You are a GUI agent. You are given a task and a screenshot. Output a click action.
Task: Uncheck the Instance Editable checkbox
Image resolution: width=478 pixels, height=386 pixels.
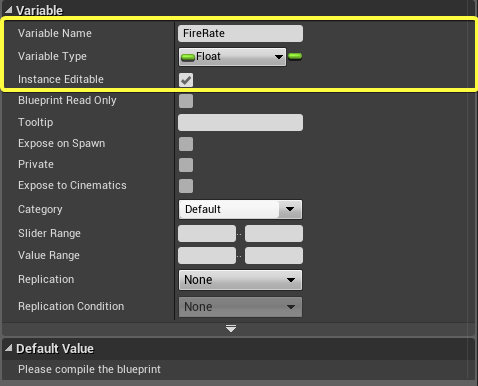pos(186,80)
